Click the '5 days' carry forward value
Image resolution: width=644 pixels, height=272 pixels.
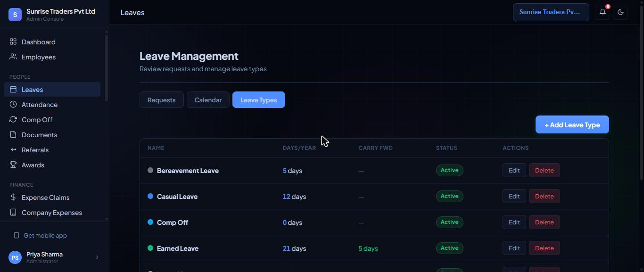click(x=368, y=248)
